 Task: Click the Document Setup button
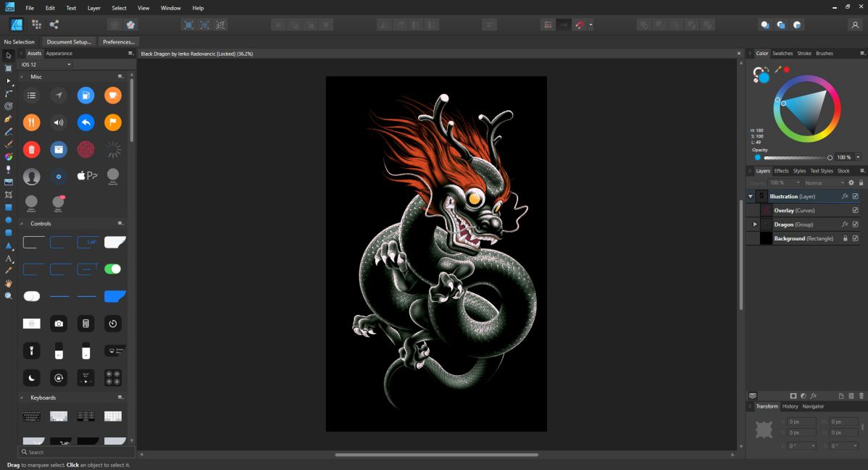coord(69,41)
